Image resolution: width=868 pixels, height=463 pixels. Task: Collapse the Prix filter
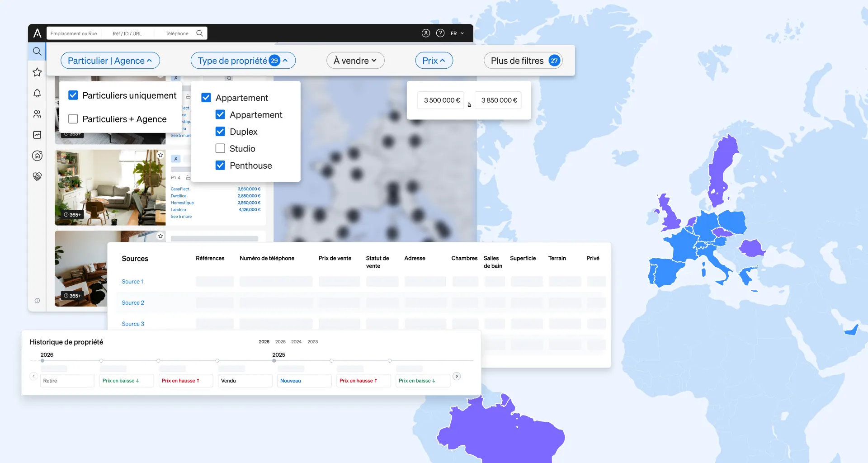pyautogui.click(x=434, y=61)
